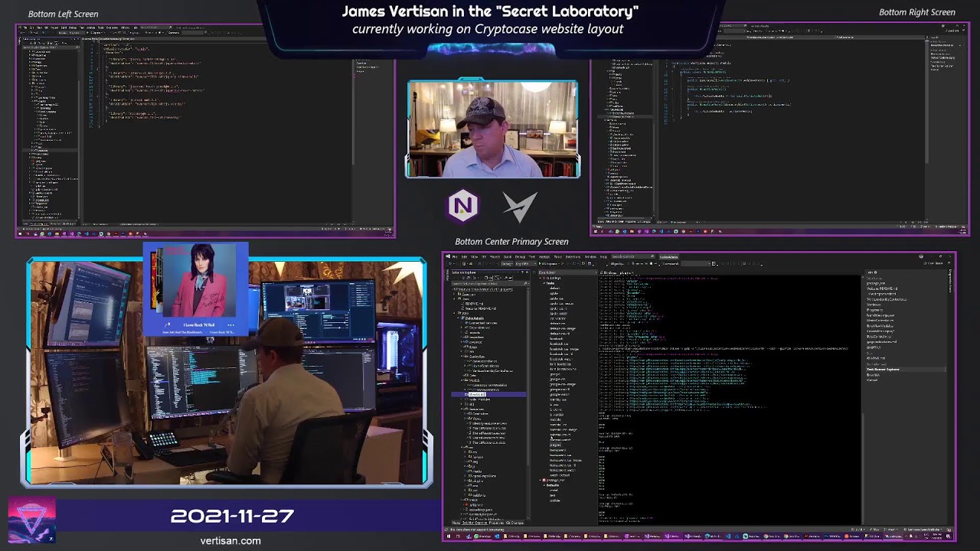Screen dimensions: 980x551
Task: Click the Vertisan arrow logo
Action: pyautogui.click(x=521, y=207)
